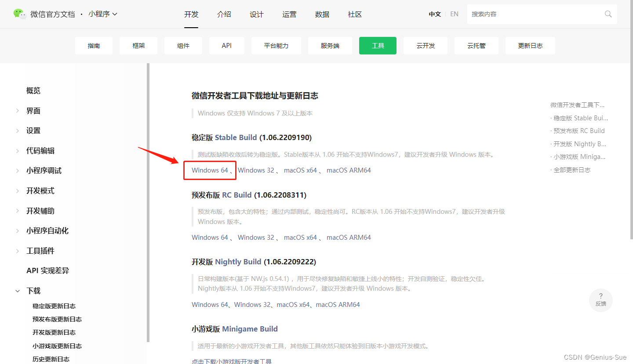Download RC Build macOS x64
Viewport: 633px width, 364px height.
pos(300,238)
